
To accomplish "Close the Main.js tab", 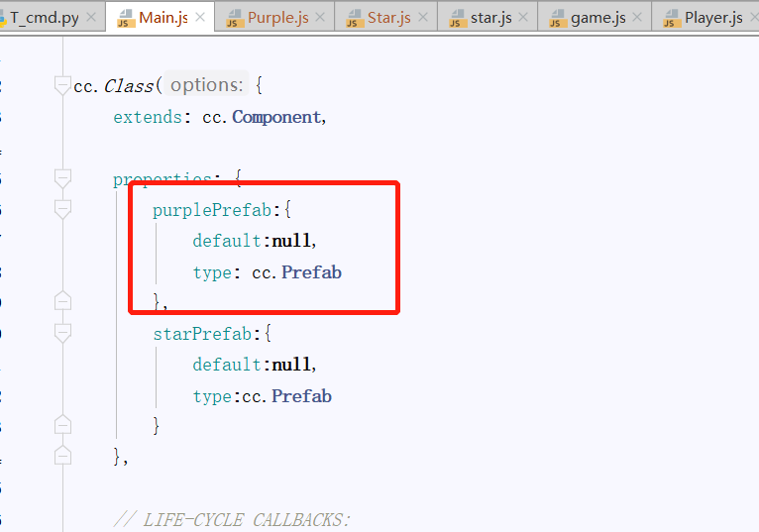I will pyautogui.click(x=200, y=18).
